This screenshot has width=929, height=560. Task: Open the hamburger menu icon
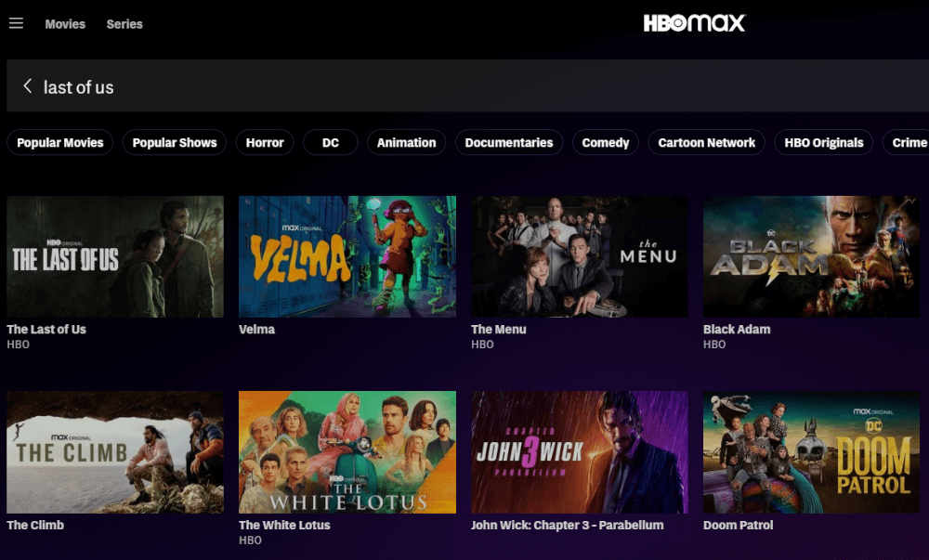[16, 23]
